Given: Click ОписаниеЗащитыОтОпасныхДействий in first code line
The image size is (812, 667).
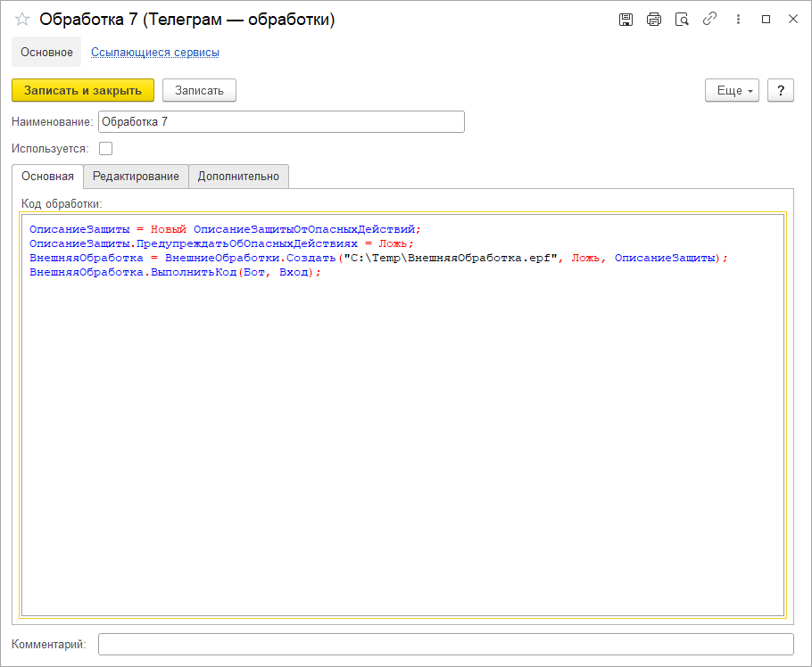Looking at the screenshot, I should [x=304, y=229].
